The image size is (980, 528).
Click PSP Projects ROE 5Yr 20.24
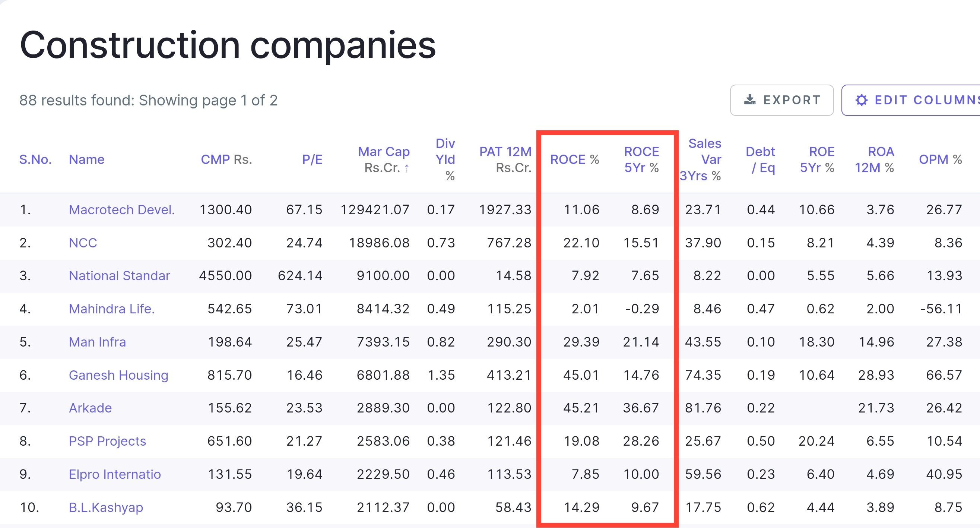click(x=817, y=441)
